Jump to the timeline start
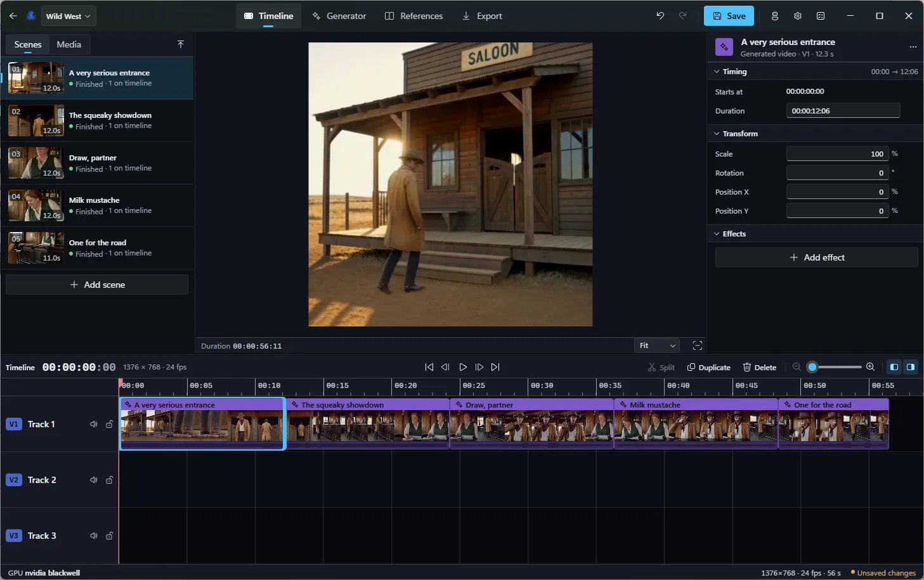924x580 pixels. click(x=429, y=367)
